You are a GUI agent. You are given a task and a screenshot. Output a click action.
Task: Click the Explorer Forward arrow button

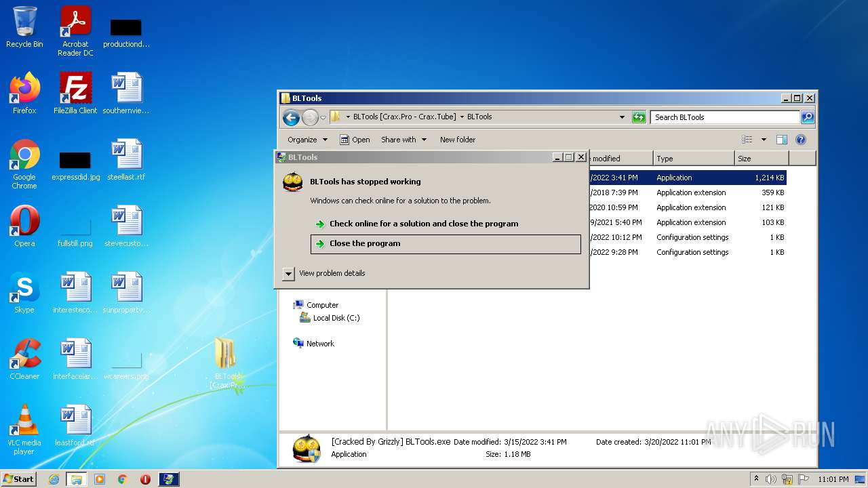[x=310, y=117]
